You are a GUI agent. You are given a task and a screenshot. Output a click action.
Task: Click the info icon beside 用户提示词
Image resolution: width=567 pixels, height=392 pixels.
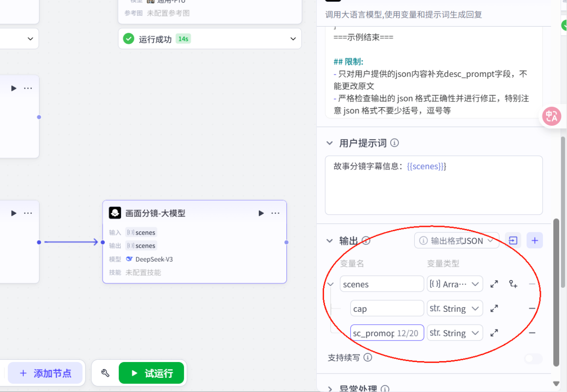tap(394, 143)
